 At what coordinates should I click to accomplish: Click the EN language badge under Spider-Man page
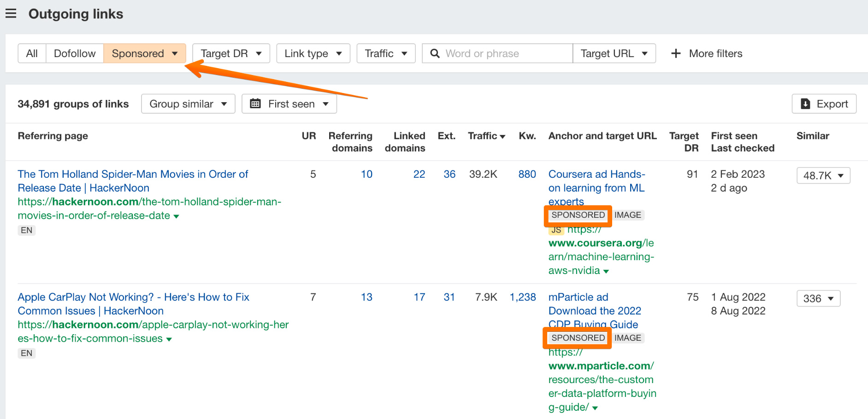(x=27, y=230)
